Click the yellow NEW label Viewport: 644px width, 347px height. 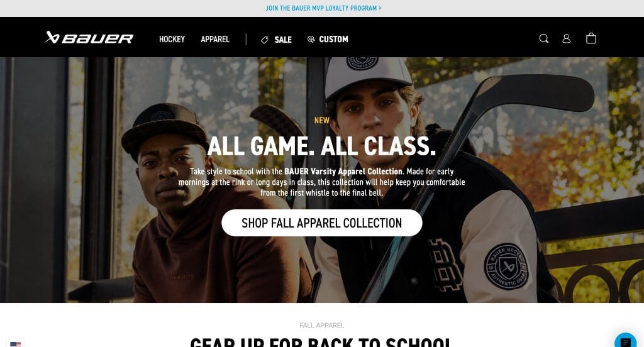pos(321,120)
